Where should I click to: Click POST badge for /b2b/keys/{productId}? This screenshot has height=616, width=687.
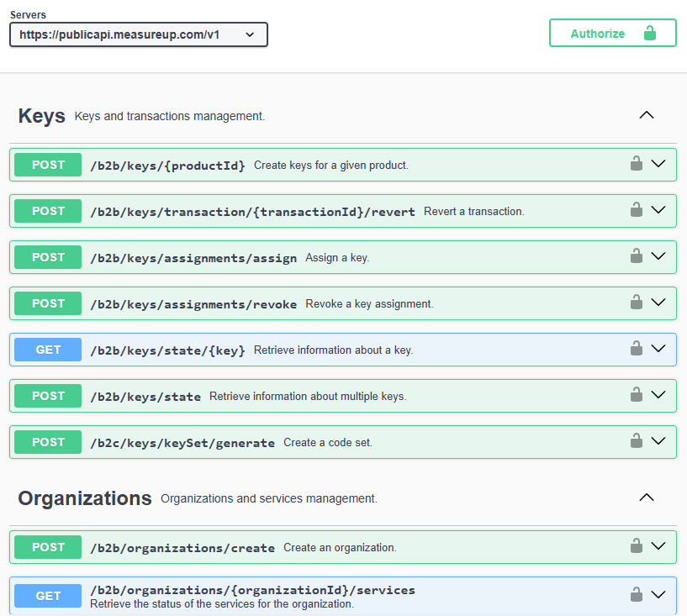(48, 165)
